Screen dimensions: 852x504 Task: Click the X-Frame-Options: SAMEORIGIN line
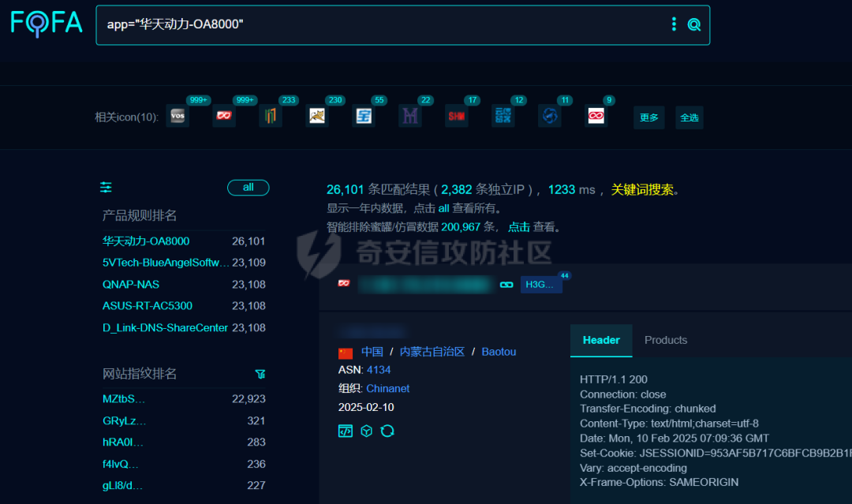659,482
